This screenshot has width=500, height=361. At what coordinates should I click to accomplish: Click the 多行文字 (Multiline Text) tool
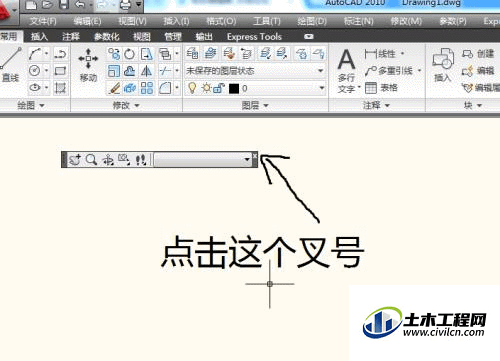347,70
